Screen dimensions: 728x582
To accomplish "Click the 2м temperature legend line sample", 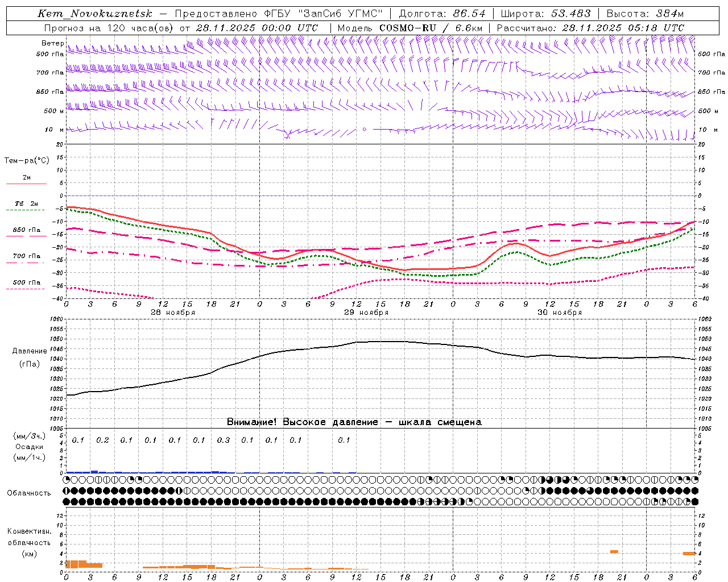I will pos(26,184).
